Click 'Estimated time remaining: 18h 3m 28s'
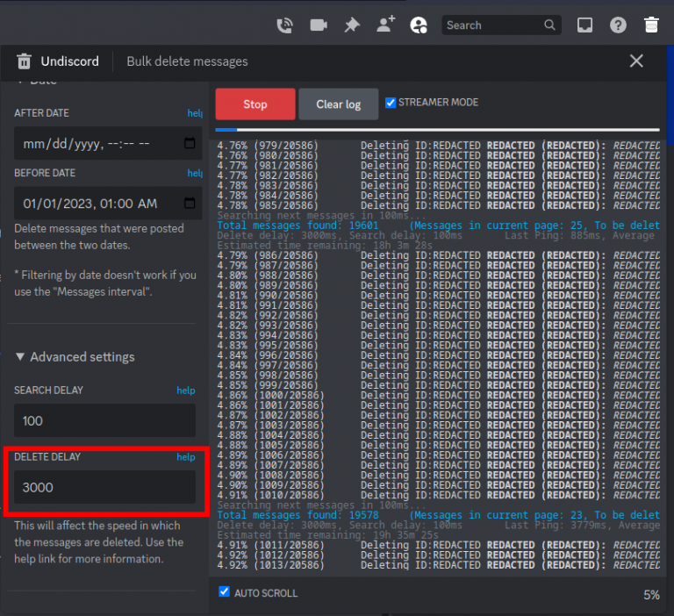Image resolution: width=674 pixels, height=616 pixels. [x=325, y=246]
